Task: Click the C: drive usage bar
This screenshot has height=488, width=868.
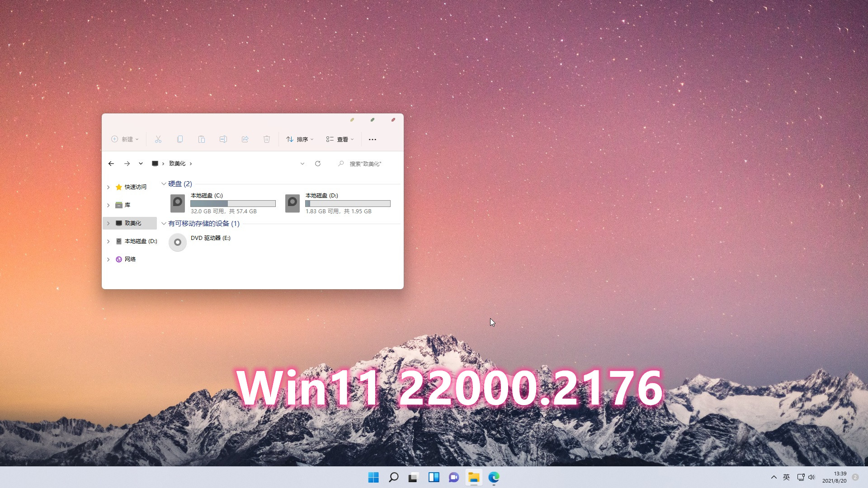Action: 233,204
